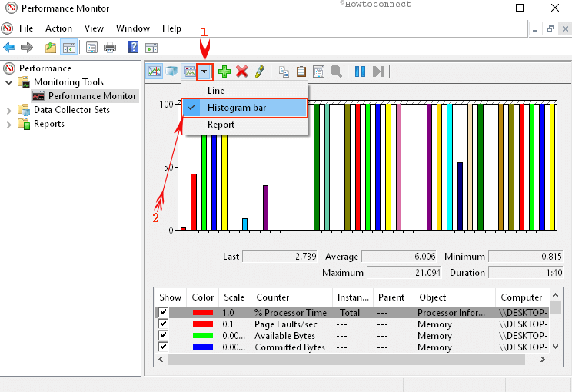Image resolution: width=572 pixels, height=392 pixels.
Task: Click the Maximum value field
Action: pos(404,272)
